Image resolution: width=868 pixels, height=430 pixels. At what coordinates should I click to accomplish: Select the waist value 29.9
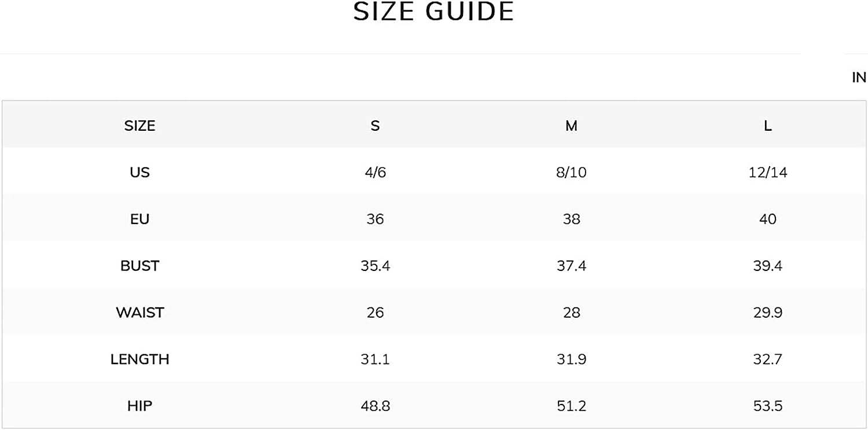click(x=767, y=313)
